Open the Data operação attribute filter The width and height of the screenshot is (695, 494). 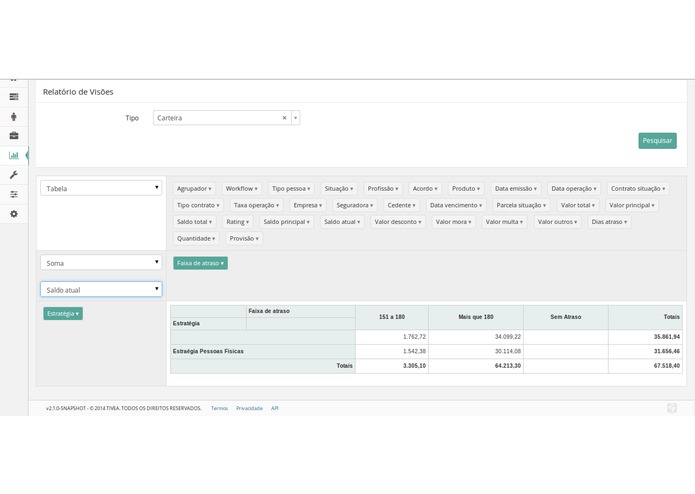[x=574, y=188]
